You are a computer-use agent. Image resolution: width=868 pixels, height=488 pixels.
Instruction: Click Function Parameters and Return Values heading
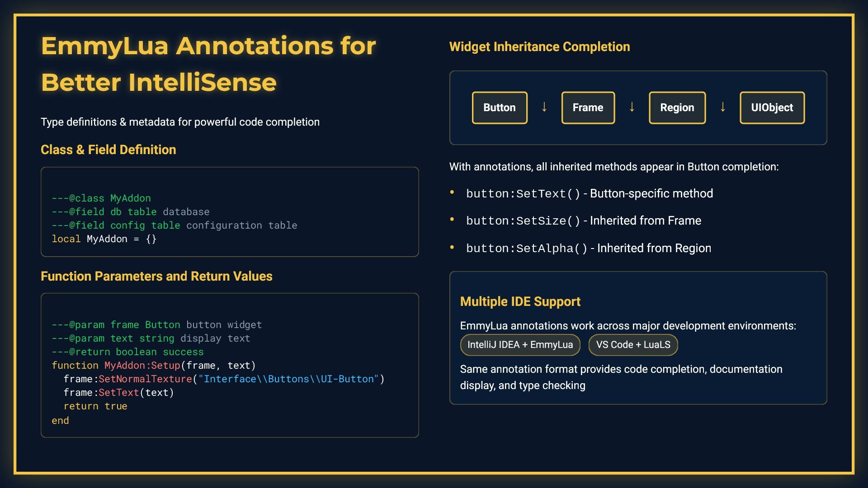pos(156,276)
